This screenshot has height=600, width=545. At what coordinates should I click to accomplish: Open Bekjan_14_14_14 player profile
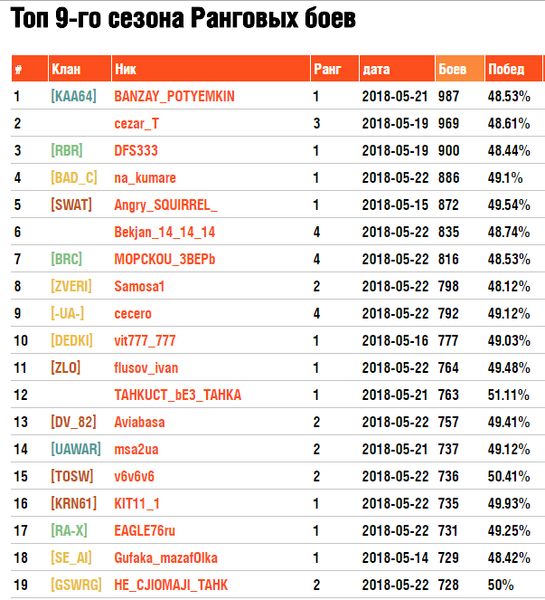pyautogui.click(x=165, y=232)
